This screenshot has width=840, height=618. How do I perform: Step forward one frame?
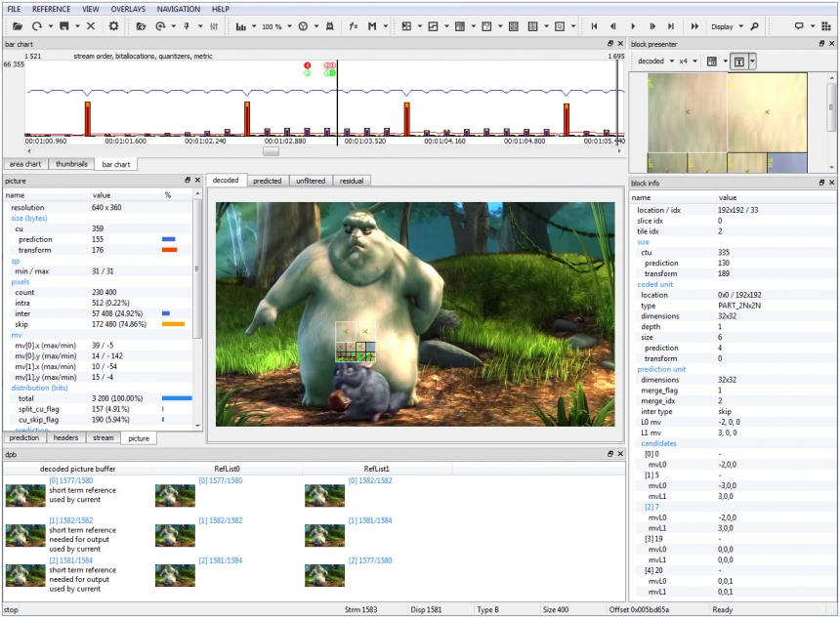point(652,26)
